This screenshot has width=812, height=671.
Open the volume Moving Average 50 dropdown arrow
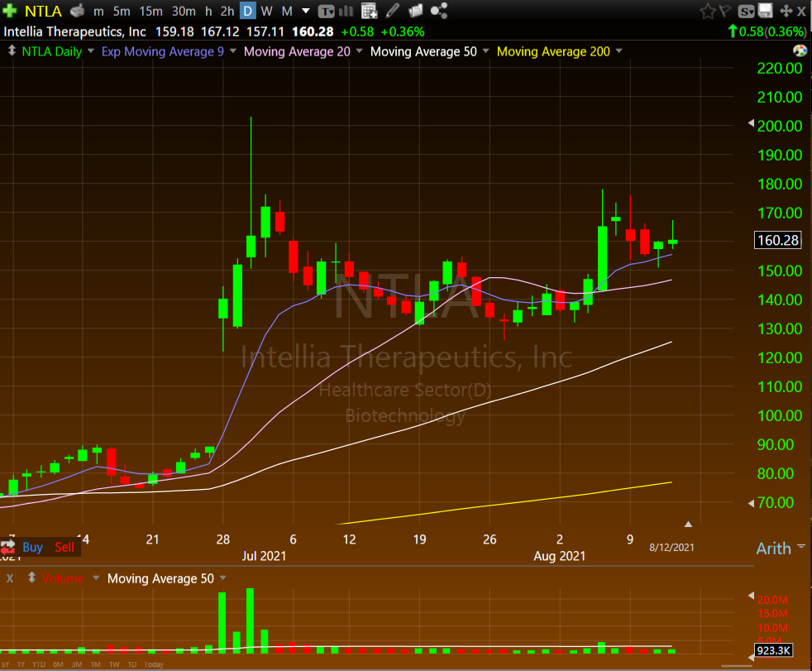pos(223,578)
